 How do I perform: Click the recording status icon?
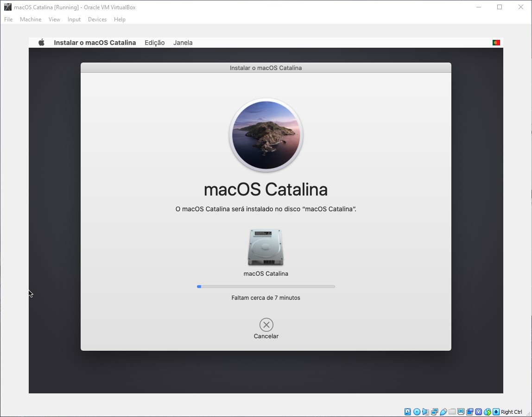tap(469, 412)
